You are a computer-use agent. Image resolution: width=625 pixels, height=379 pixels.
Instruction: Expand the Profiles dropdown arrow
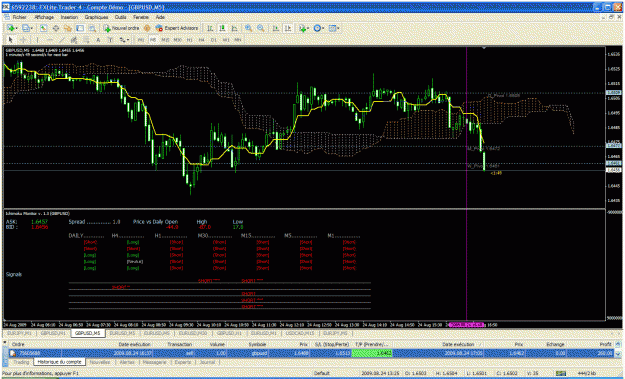tap(32, 28)
